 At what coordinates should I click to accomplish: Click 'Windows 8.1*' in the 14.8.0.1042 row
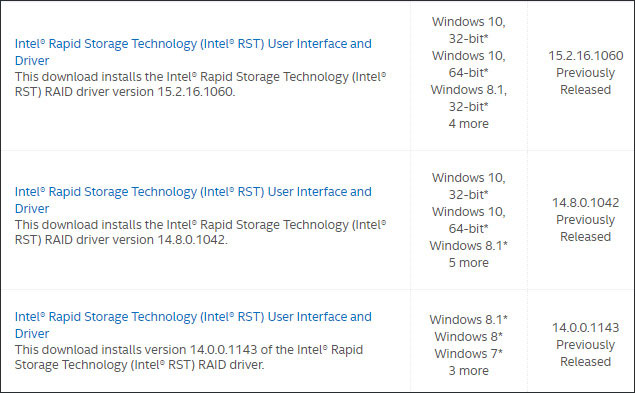(469, 246)
